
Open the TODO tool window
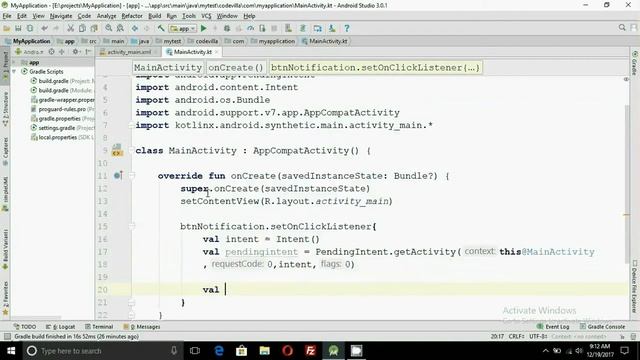[x=24, y=327]
